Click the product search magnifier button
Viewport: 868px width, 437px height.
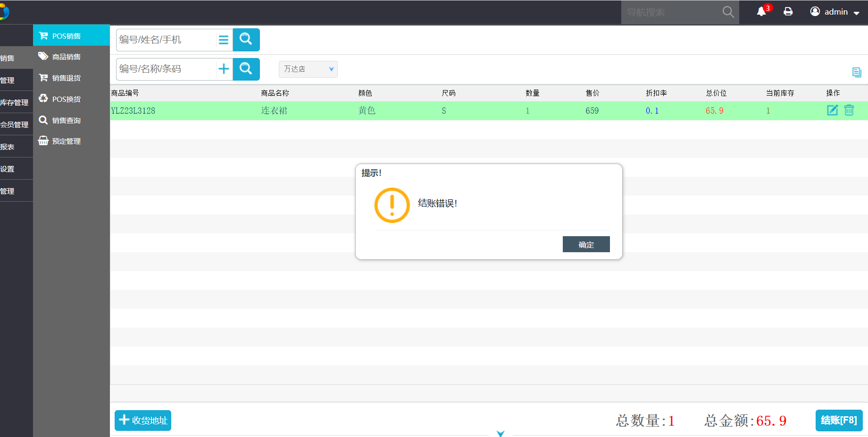246,69
